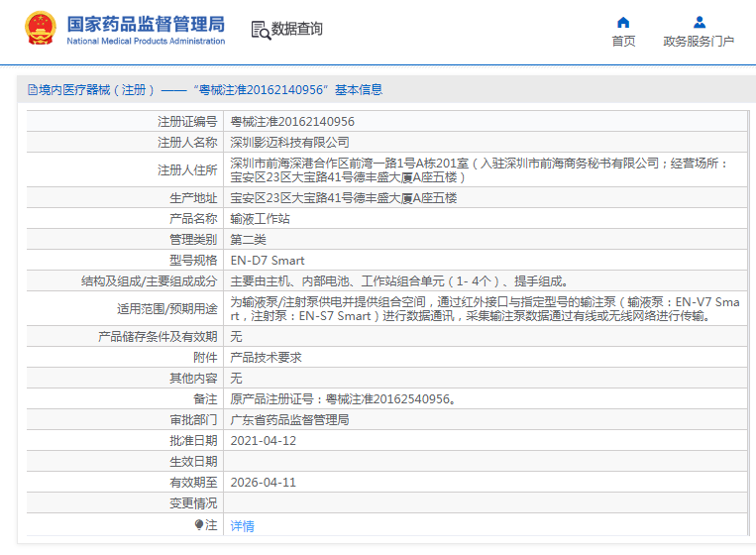The width and height of the screenshot is (756, 555).
Task: Click the 政务服务门户 user icon
Action: click(700, 22)
